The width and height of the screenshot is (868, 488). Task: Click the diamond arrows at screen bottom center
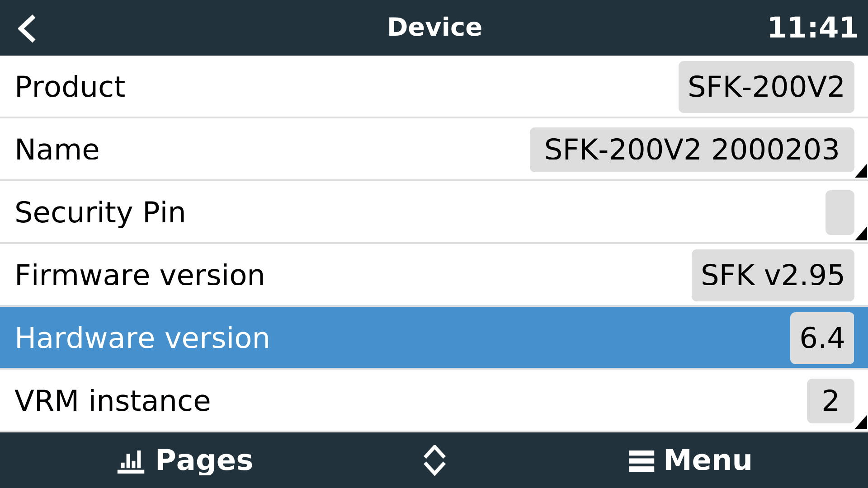tap(434, 460)
